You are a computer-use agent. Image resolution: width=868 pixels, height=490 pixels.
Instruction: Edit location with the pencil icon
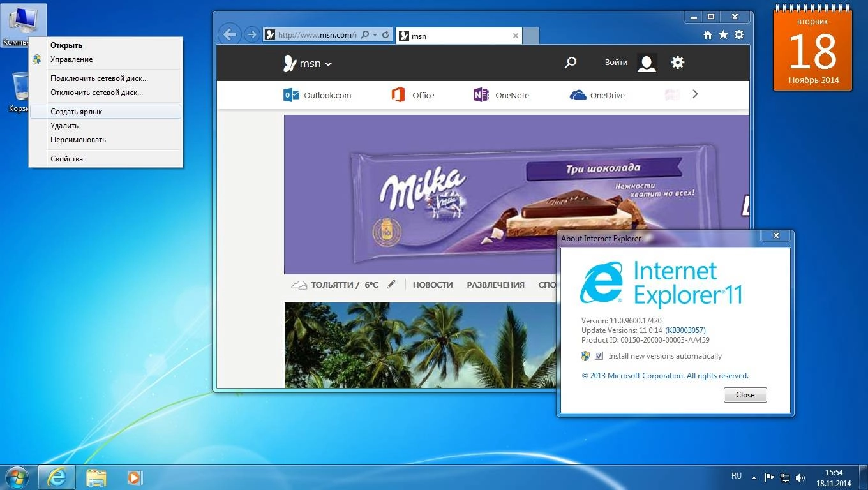391,285
